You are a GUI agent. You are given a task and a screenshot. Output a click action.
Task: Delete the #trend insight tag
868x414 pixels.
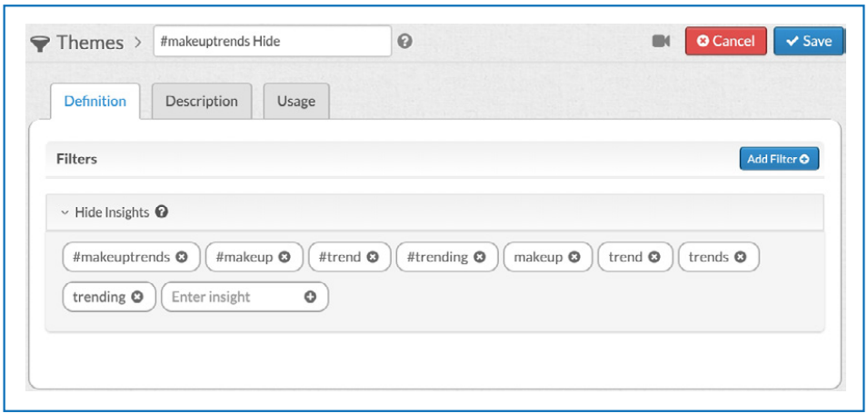373,257
